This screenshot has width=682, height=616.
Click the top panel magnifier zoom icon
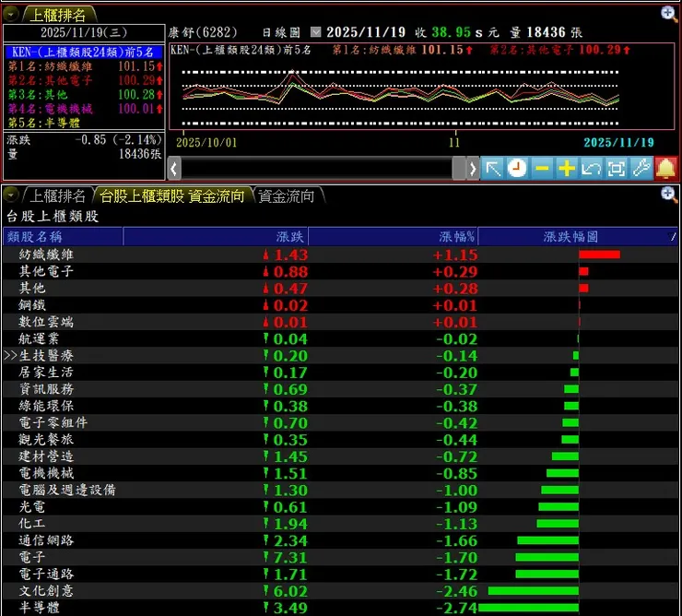point(669,14)
